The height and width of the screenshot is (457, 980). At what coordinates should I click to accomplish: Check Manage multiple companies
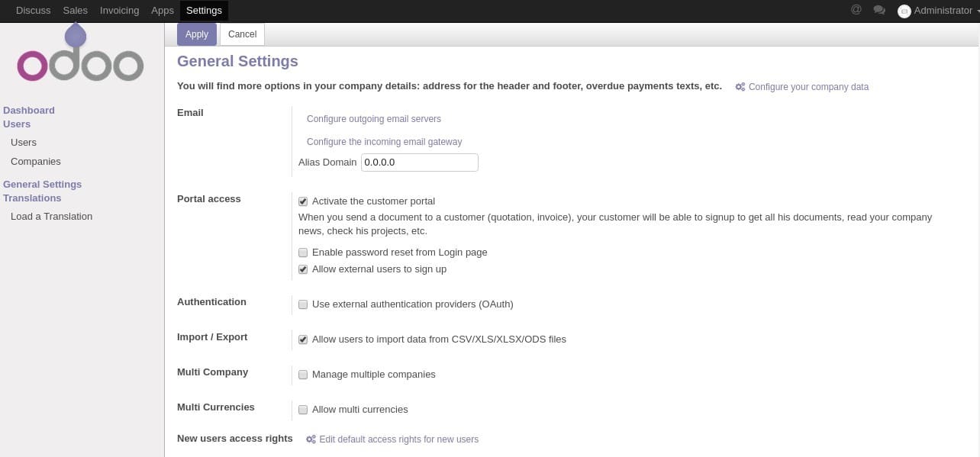303,375
